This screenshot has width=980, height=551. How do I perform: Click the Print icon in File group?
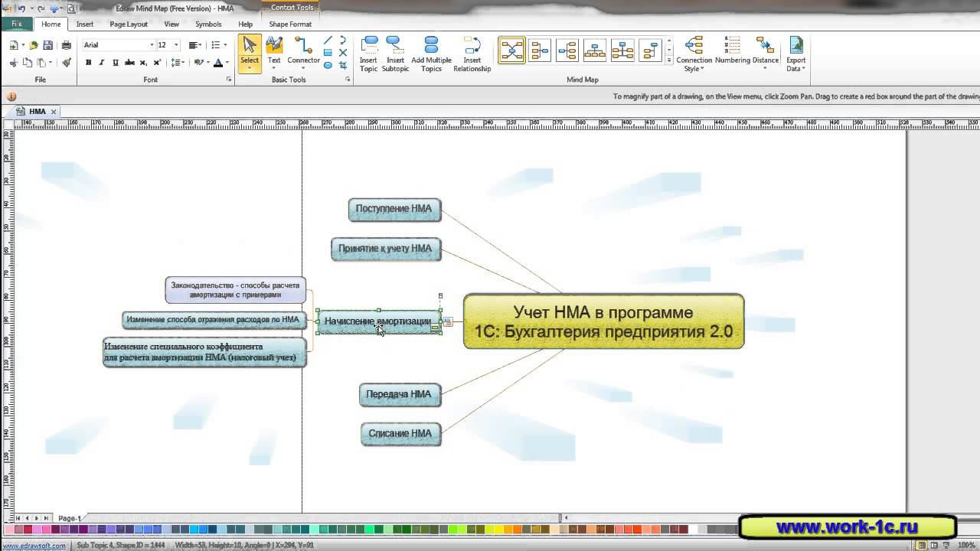tap(67, 45)
